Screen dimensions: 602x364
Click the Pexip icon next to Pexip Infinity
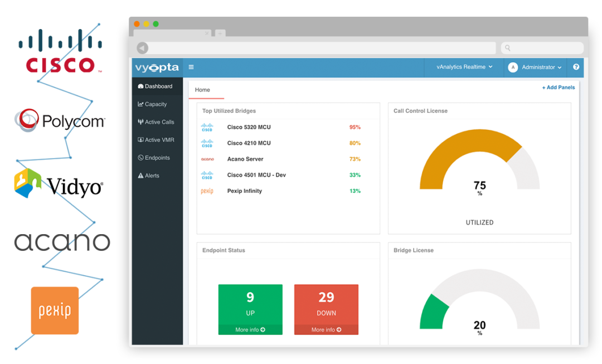click(207, 191)
